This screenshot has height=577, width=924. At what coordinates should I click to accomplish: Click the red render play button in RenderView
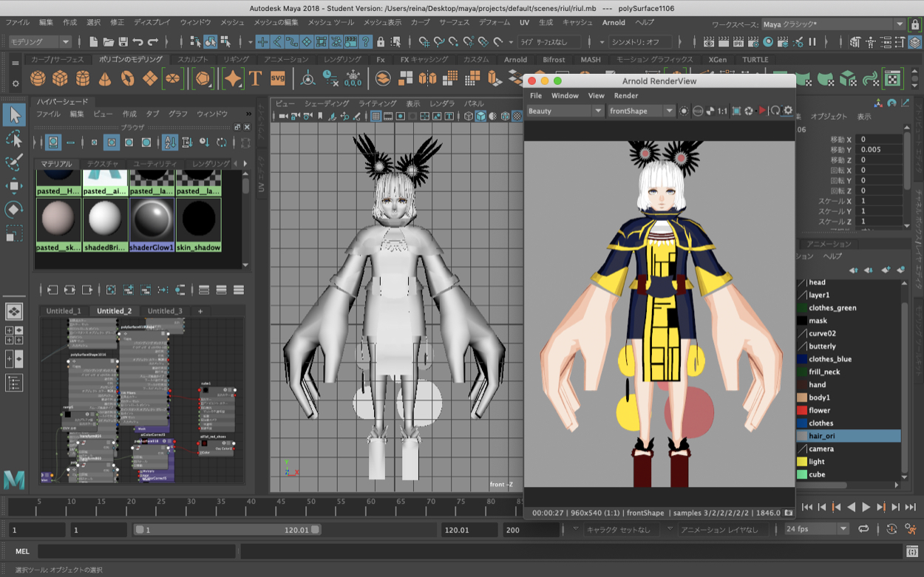[762, 111]
